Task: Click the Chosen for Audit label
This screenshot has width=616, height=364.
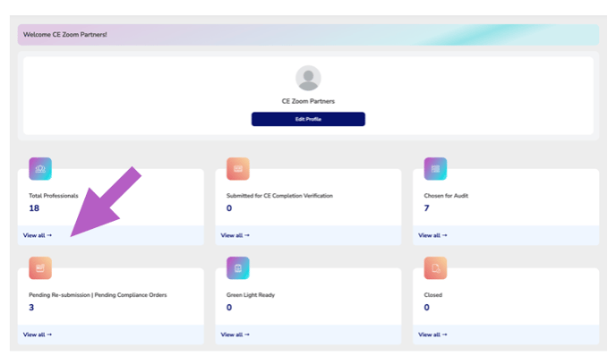Action: point(446,196)
